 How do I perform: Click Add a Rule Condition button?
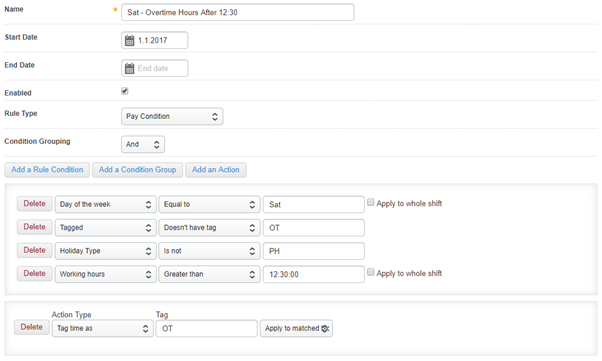coord(47,170)
